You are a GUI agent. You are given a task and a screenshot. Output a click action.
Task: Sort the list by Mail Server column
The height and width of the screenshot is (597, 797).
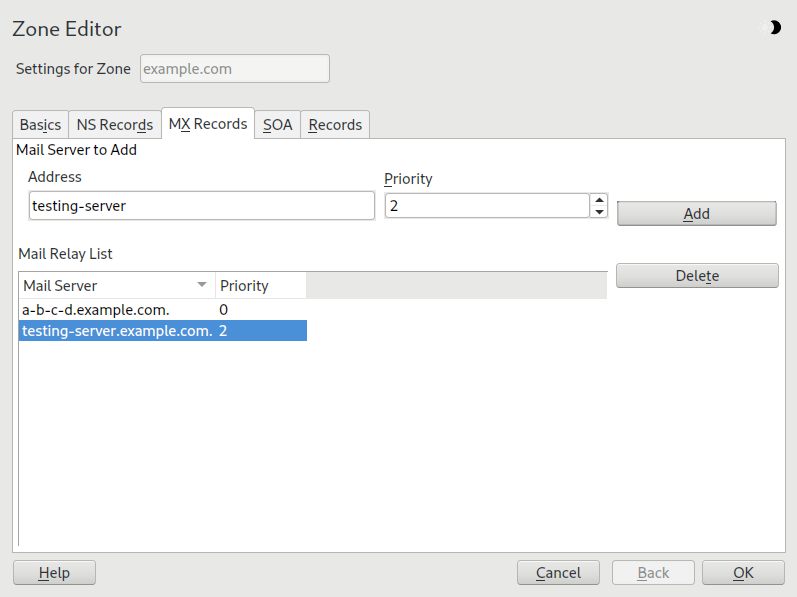116,286
